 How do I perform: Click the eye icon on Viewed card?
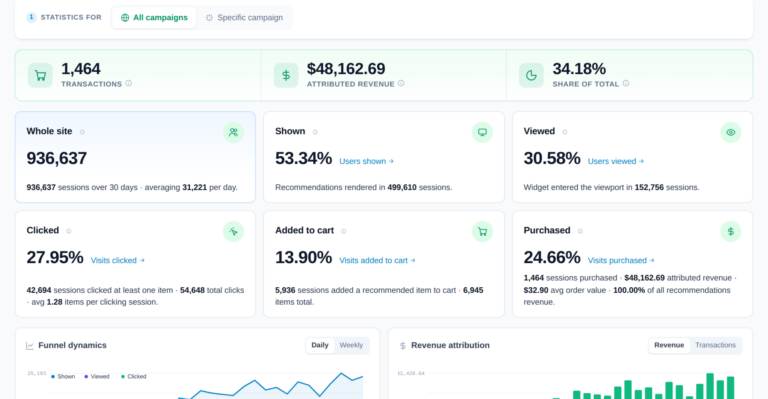click(731, 132)
